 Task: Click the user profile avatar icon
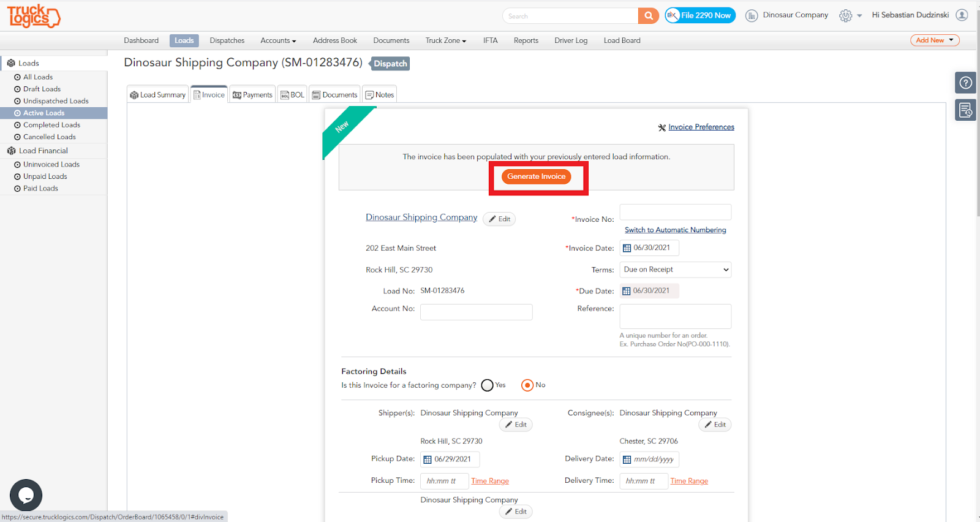pos(962,15)
